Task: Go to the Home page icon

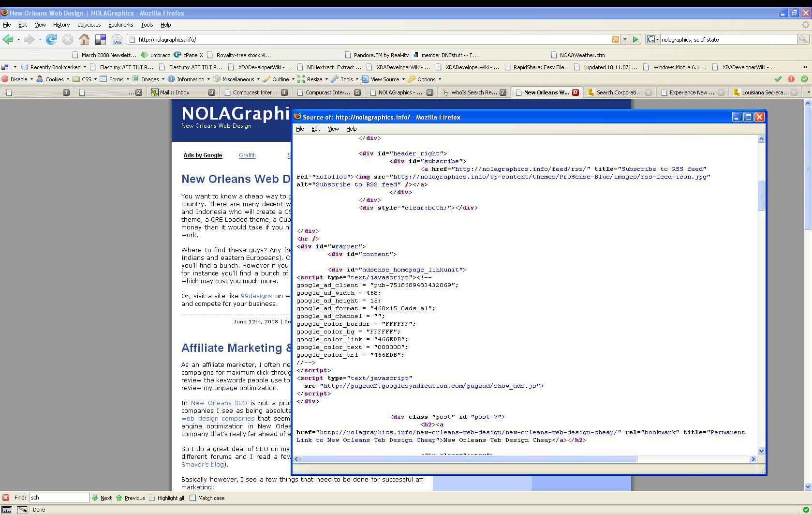Action: click(84, 39)
